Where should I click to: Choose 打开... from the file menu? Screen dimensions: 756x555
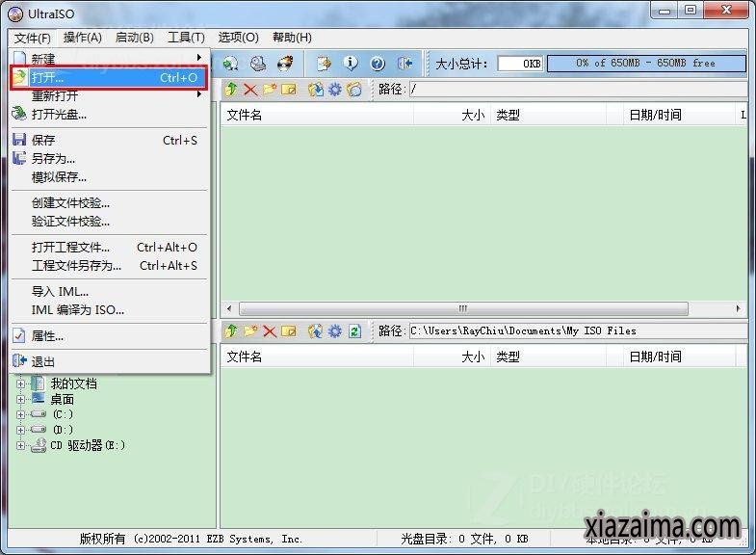(110, 78)
